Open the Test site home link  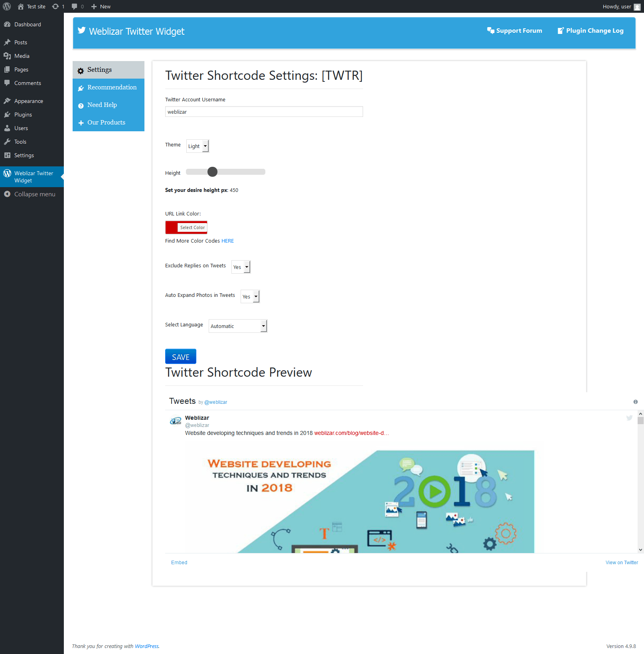pyautogui.click(x=32, y=6)
